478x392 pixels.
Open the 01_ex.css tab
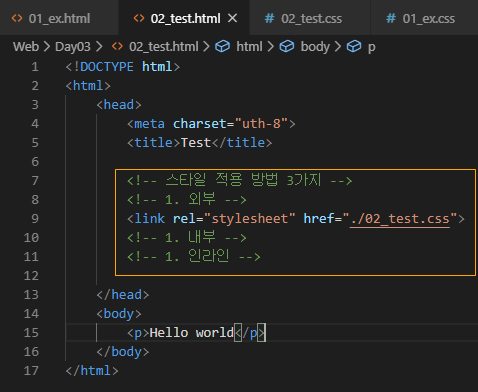424,18
